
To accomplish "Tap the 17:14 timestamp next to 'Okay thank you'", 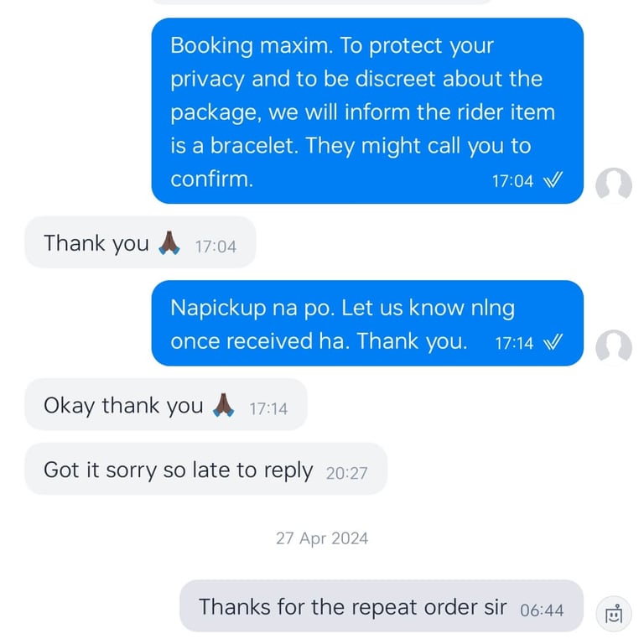I will tap(268, 408).
